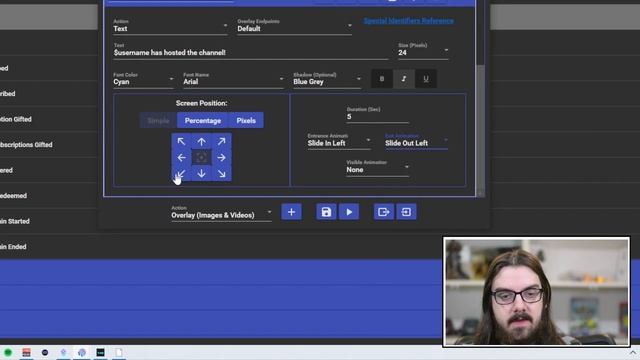640x360 pixels.
Task: Select the middle-left screen position arrow
Action: coord(181,158)
